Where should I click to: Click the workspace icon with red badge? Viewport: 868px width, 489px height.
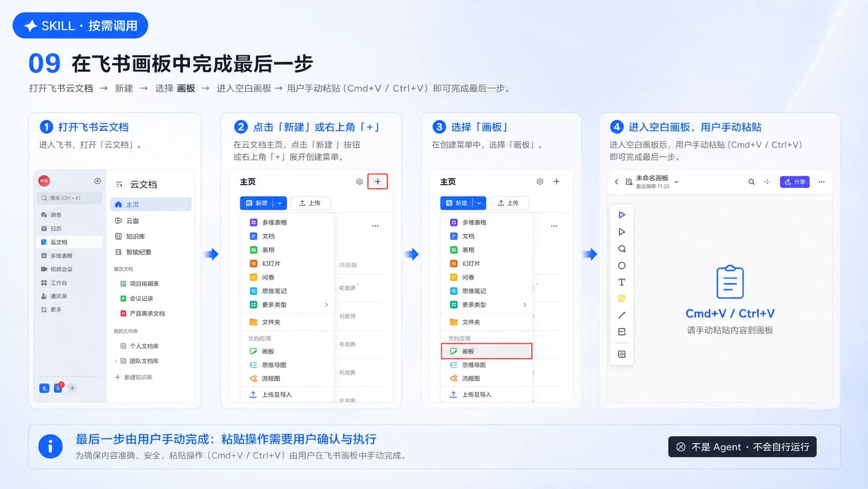[x=58, y=388]
